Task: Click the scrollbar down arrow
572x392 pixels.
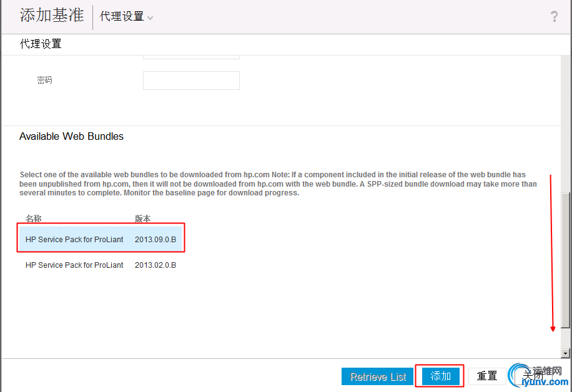Action: coord(565,353)
